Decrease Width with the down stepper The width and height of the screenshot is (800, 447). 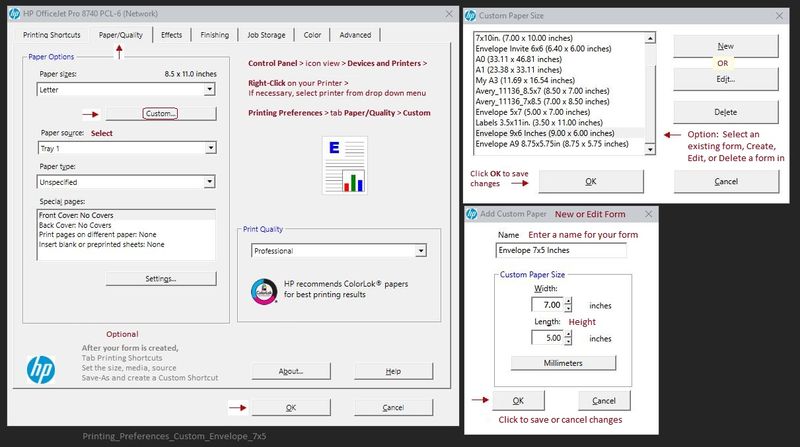[568, 308]
